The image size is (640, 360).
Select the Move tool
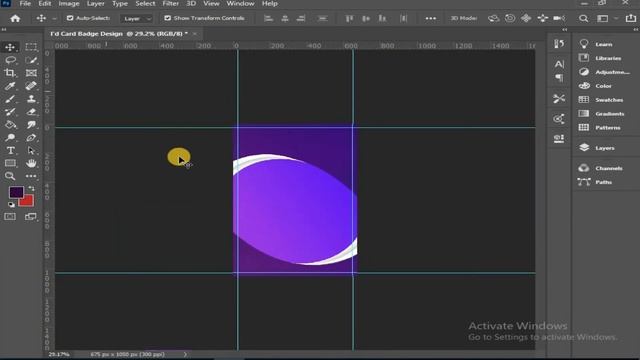pyautogui.click(x=10, y=47)
